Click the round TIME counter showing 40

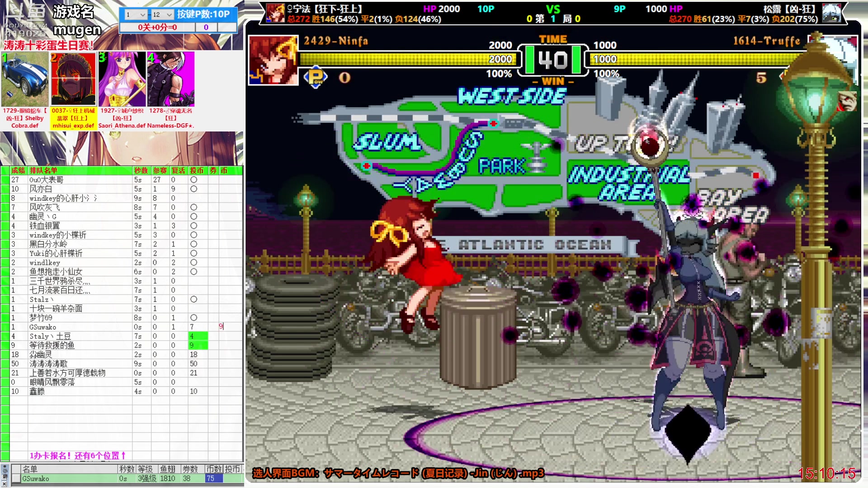[553, 60]
